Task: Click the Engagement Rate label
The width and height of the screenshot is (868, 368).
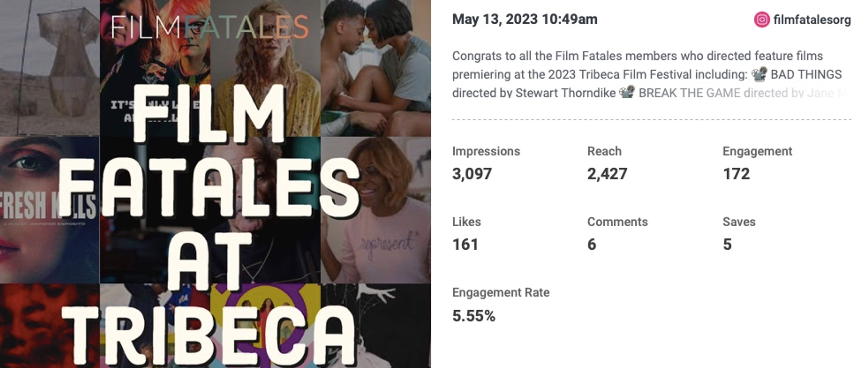Action: [x=501, y=292]
